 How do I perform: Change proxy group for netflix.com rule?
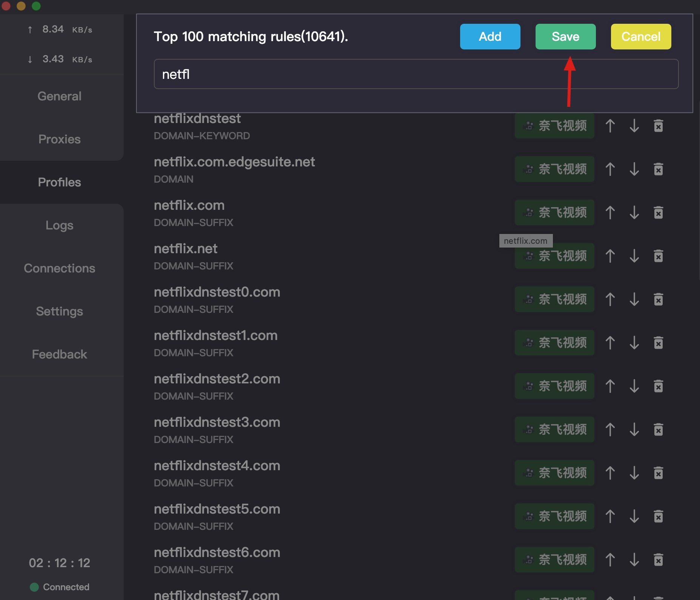pyautogui.click(x=554, y=212)
